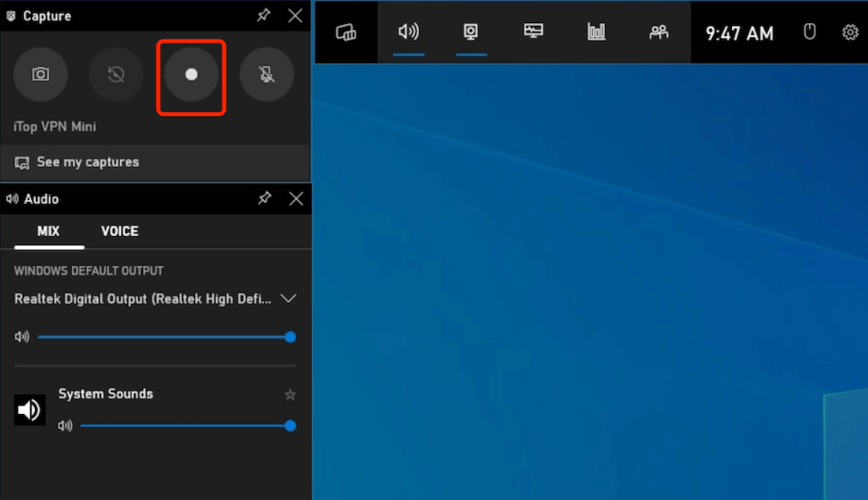This screenshot has width=868, height=500.
Task: Toggle the Capture widget in top bar
Action: coord(471,32)
